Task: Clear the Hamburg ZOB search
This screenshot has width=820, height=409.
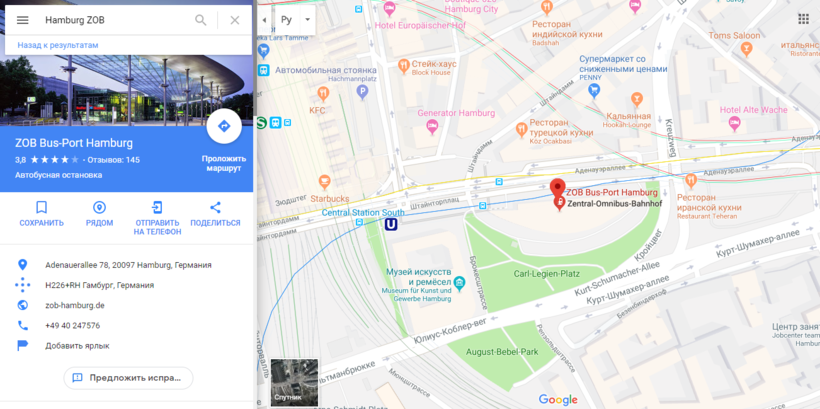Action: (x=235, y=20)
